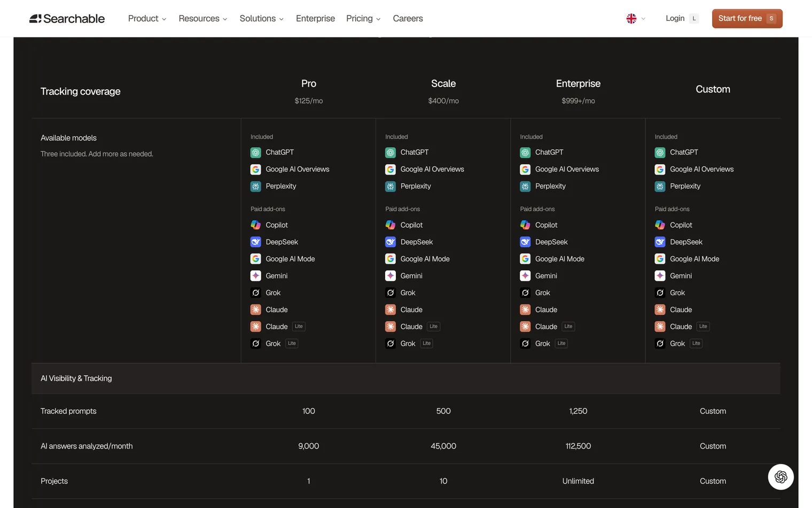The width and height of the screenshot is (812, 508).
Task: Click the Searchable logo in the header
Action: (x=67, y=19)
